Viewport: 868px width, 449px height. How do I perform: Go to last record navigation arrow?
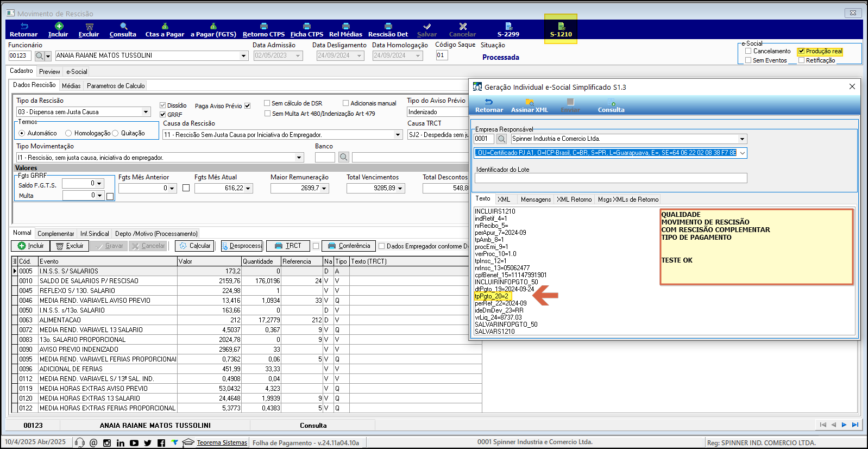[x=855, y=425]
